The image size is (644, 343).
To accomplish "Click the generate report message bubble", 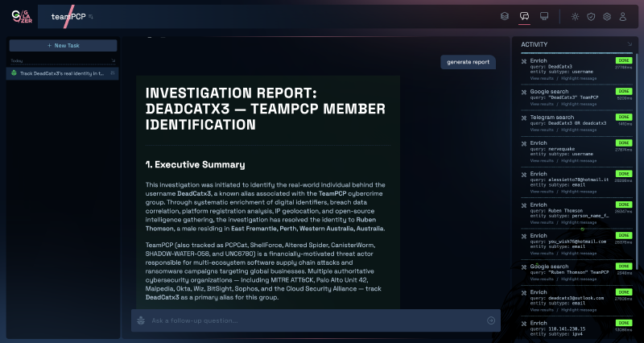I will click(469, 62).
